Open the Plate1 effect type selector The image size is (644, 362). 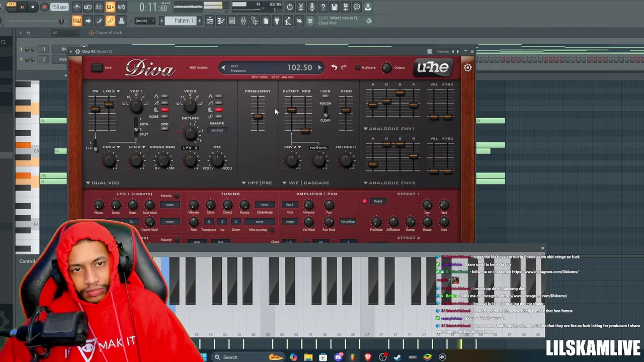(378, 201)
